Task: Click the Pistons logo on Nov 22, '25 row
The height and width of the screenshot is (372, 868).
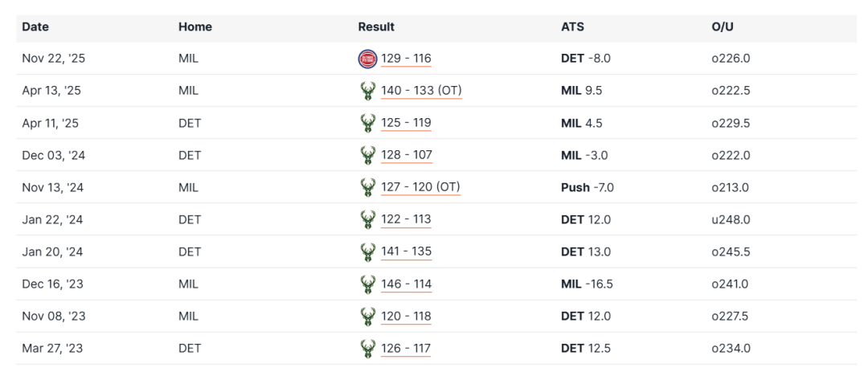Action: [367, 59]
